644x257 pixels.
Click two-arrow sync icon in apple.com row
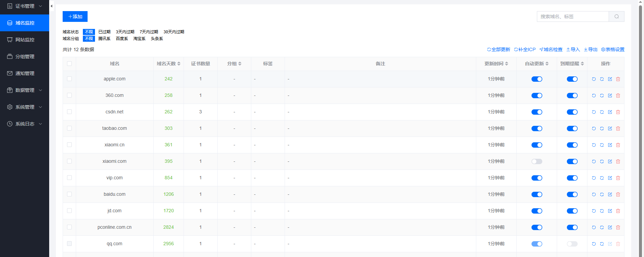602,79
